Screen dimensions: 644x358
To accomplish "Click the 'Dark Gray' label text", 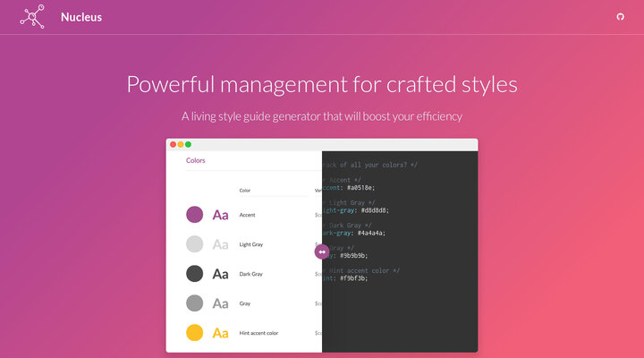I will [251, 274].
